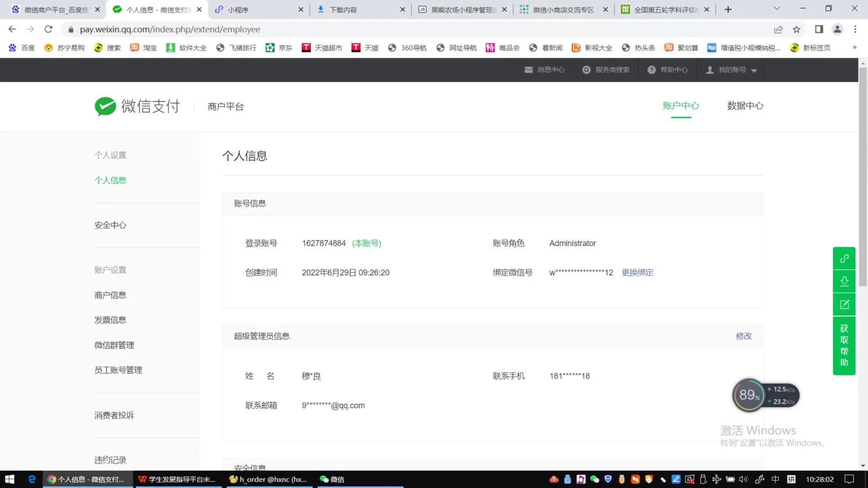Click the green edit feedback icon
The width and height of the screenshot is (868, 488).
click(x=844, y=305)
